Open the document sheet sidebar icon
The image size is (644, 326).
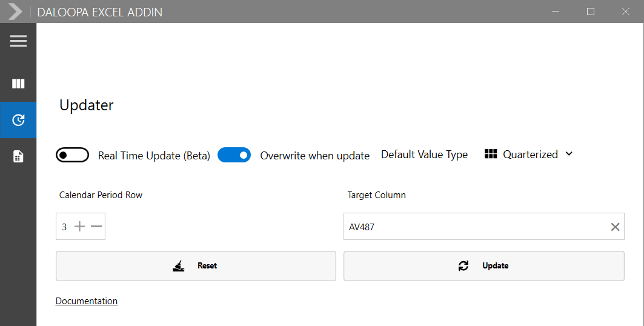[x=18, y=156]
